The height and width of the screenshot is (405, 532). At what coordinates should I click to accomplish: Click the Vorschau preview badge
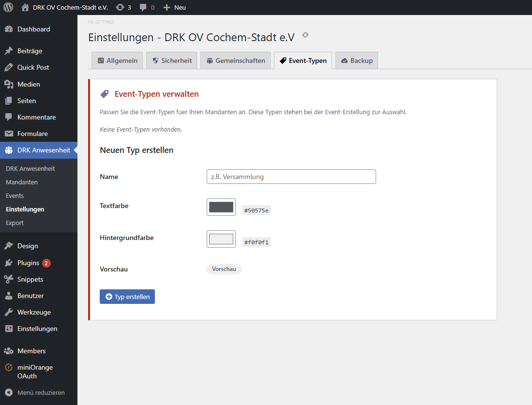[224, 269]
